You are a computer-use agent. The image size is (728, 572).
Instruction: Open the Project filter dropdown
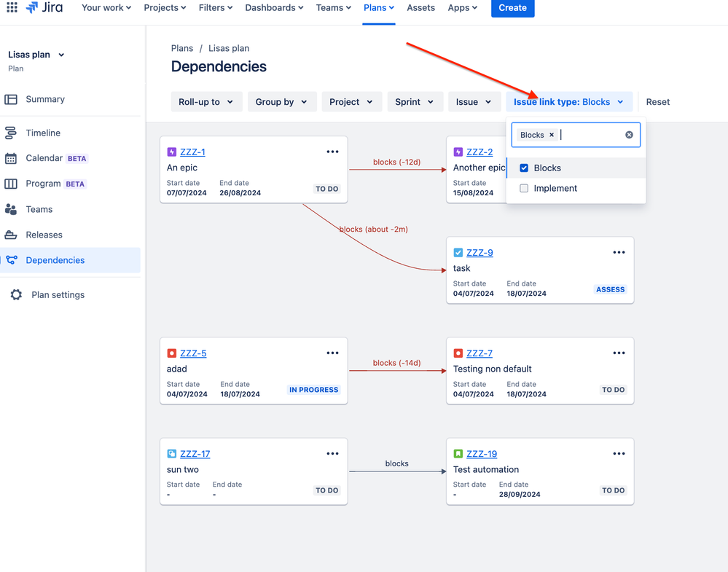coord(352,102)
